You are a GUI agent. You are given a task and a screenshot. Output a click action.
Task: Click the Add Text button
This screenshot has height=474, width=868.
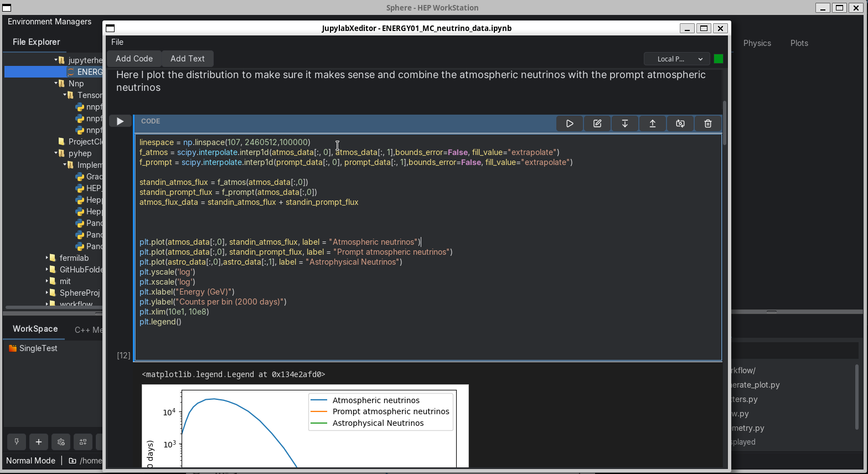tap(188, 59)
